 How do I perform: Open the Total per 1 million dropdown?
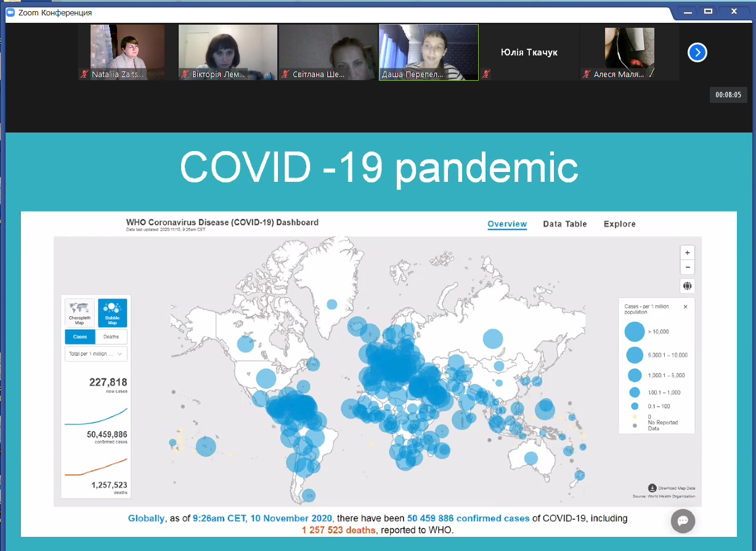(96, 354)
